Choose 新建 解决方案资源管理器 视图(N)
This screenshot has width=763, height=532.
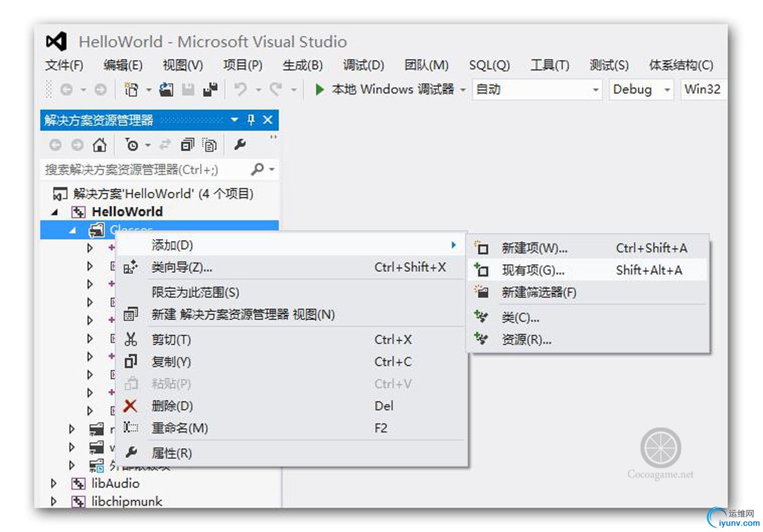(x=292, y=315)
